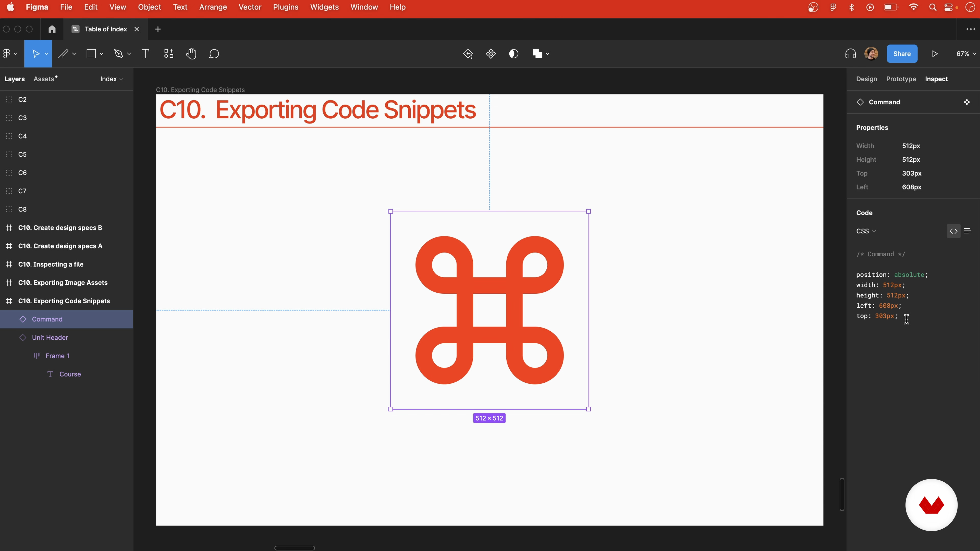Select the Course text layer
Viewport: 980px width, 551px height.
[x=67, y=374]
